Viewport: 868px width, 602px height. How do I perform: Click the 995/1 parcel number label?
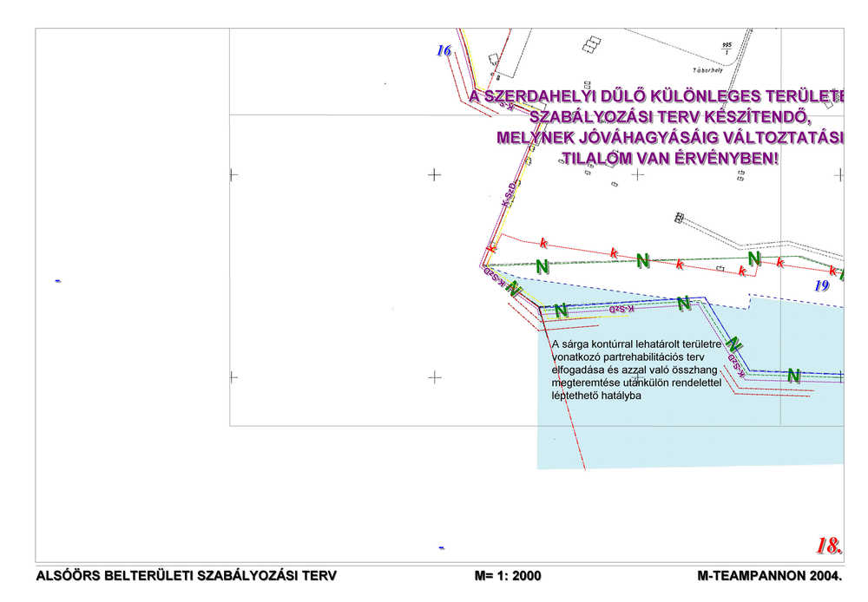(x=727, y=49)
